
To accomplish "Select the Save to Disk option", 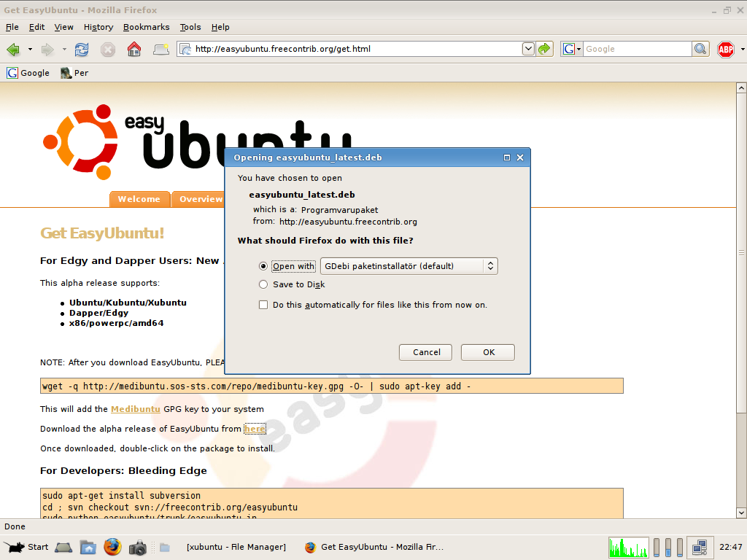I will (263, 284).
